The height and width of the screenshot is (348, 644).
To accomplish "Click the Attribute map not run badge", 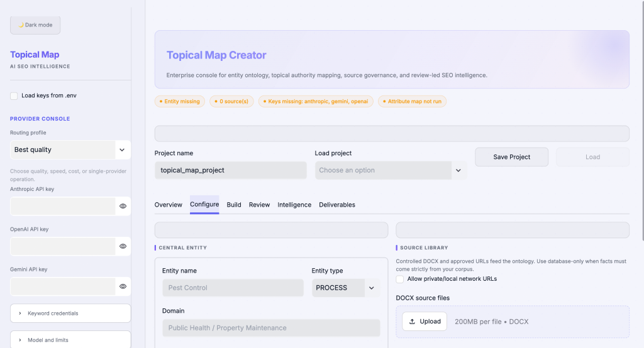I will pyautogui.click(x=413, y=101).
